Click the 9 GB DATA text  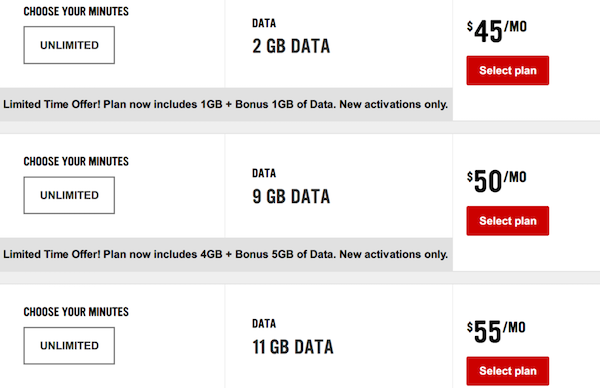[x=291, y=197]
